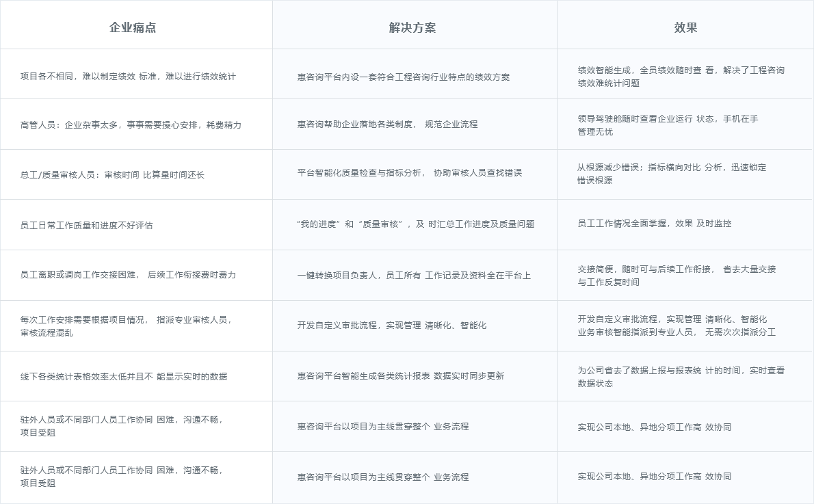The image size is (814, 504).
Task: Select the cell '项目各不相同，难以制定绩效标准'
Action: (128, 77)
